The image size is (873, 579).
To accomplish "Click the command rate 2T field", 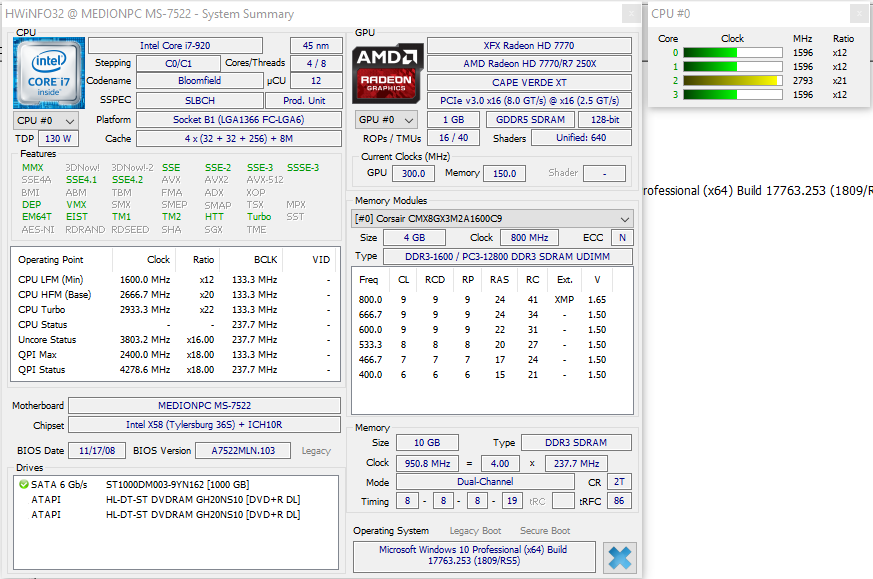I will click(x=619, y=482).
